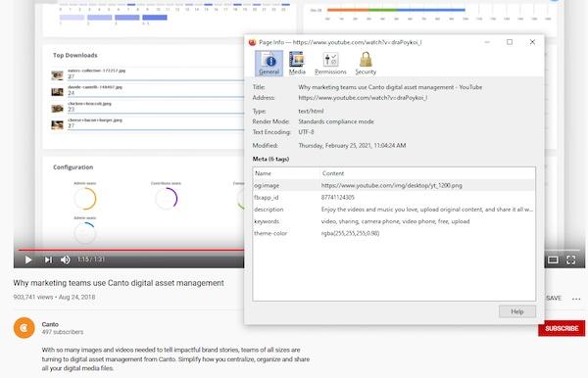
Task: Open the General tab in Page Info
Action: pyautogui.click(x=269, y=64)
